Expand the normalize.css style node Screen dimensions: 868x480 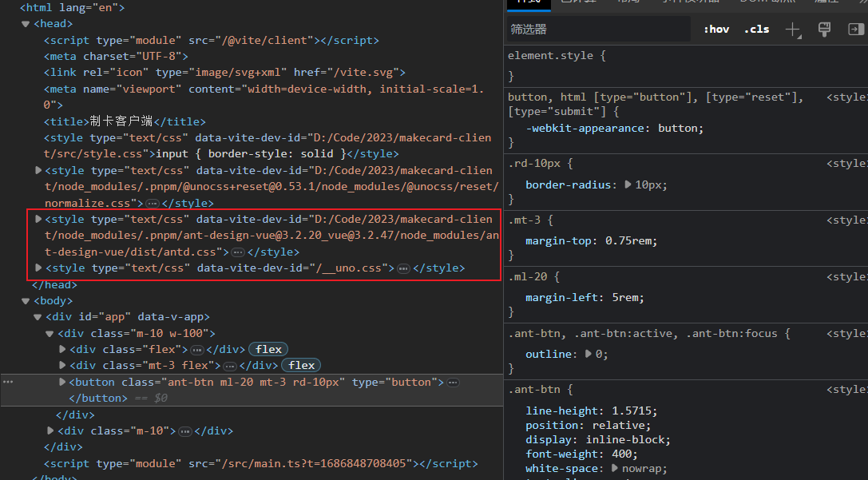38,171
